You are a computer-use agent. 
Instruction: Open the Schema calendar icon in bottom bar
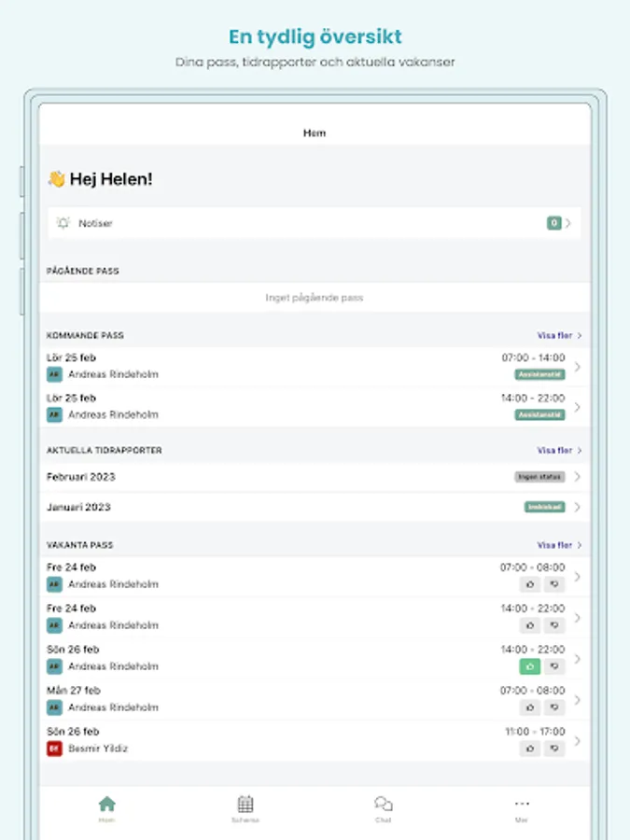(x=245, y=805)
